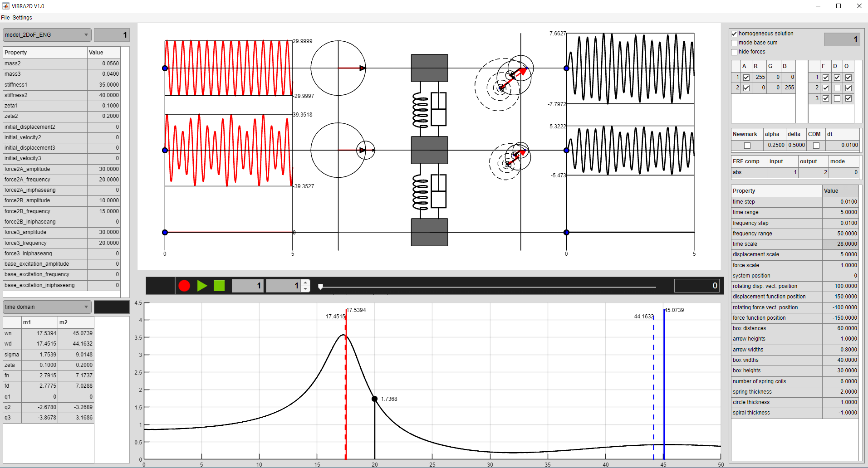
Task: Click the CDM checkbox in the table
Action: (816, 146)
